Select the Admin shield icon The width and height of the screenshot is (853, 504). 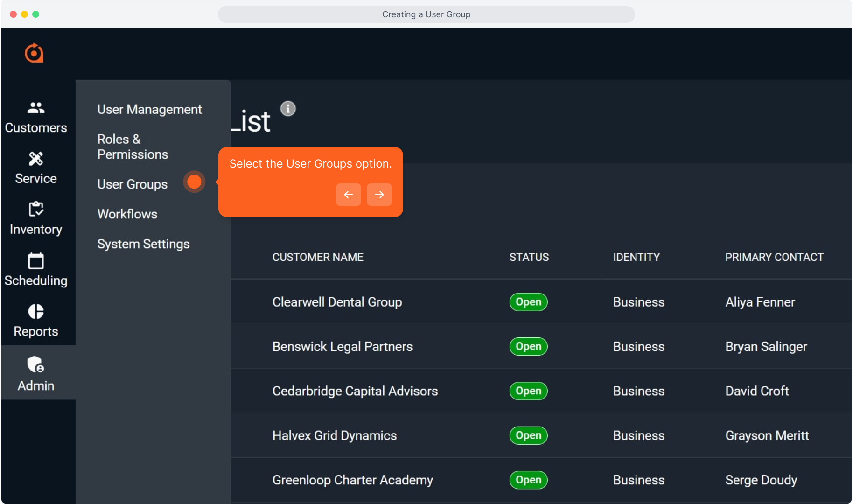36,364
